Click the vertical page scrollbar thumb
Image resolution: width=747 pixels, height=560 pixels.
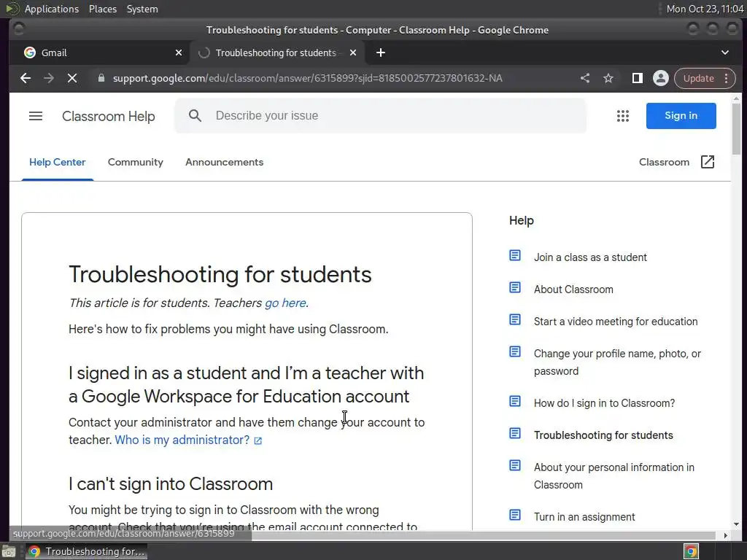point(736,128)
